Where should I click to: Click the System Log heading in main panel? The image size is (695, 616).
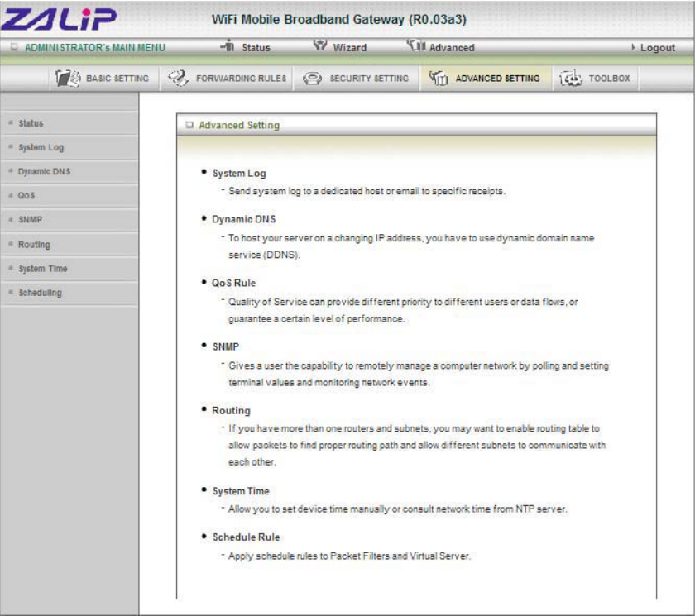pyautogui.click(x=239, y=173)
